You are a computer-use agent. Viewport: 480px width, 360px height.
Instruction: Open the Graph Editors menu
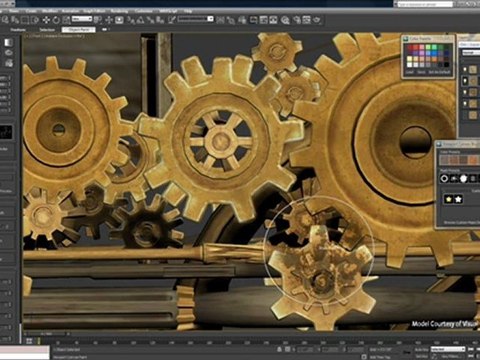click(95, 11)
